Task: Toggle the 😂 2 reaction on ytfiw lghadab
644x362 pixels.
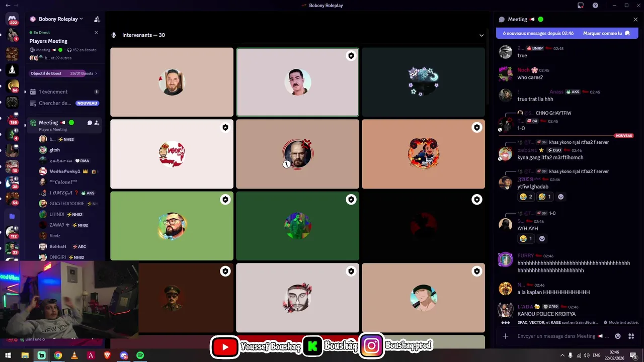Action: click(x=526, y=197)
